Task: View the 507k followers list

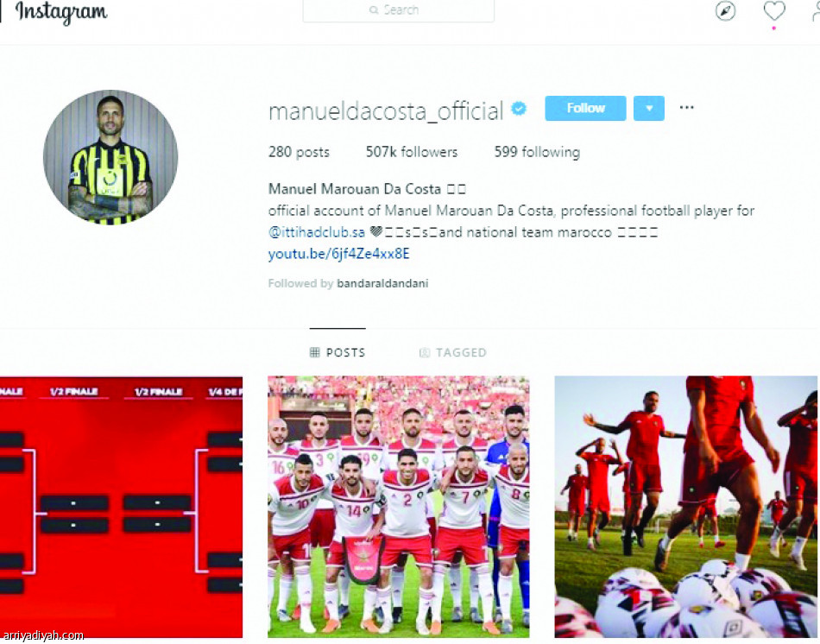Action: (412, 152)
